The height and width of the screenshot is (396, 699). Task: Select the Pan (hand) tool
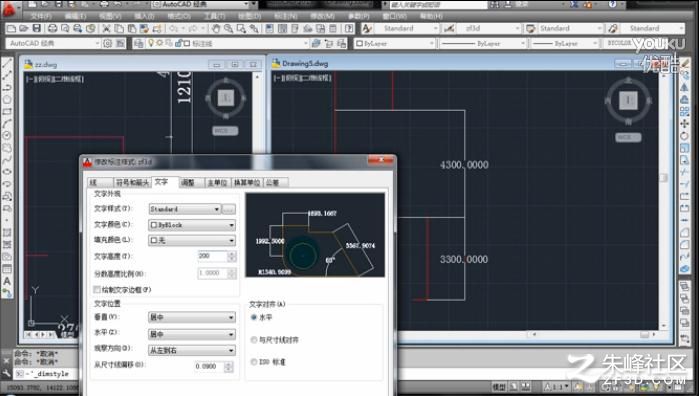point(216,29)
